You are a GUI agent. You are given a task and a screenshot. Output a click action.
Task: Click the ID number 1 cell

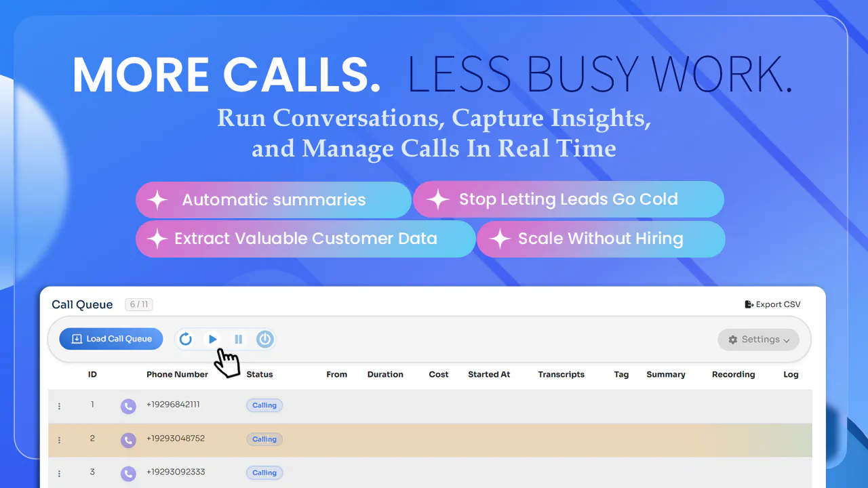(92, 405)
